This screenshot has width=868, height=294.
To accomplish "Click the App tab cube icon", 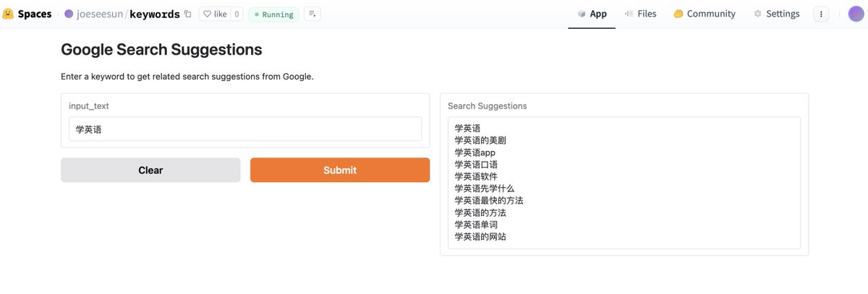I will click(582, 14).
